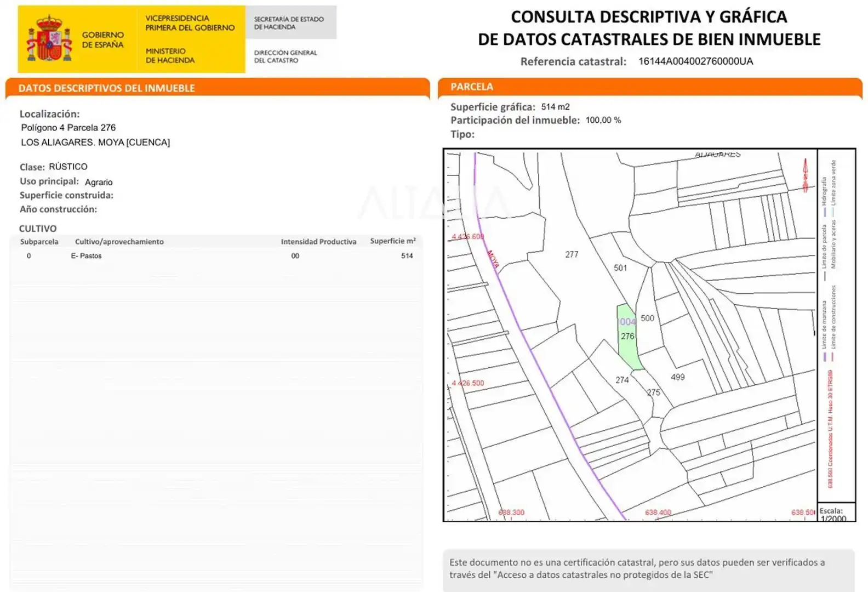Click 'Polígono 4 Parcela 276' location text
Viewport: 868px width, 592px height.
pyautogui.click(x=68, y=128)
